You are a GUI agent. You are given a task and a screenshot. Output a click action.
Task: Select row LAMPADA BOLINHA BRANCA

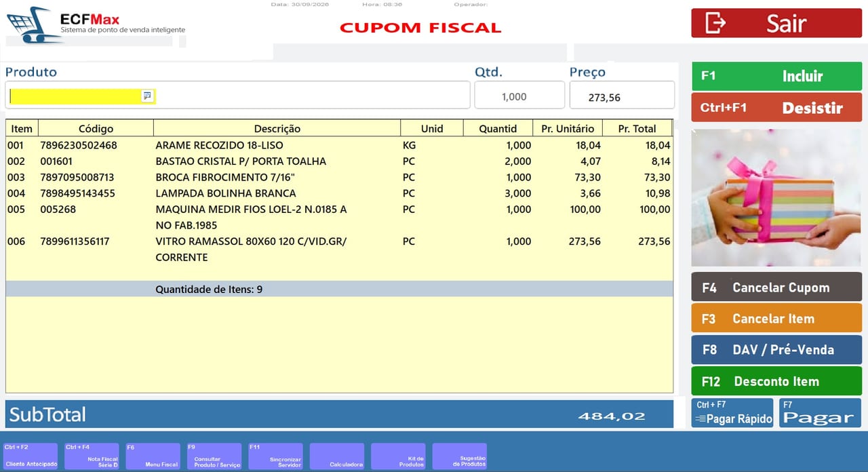339,193
